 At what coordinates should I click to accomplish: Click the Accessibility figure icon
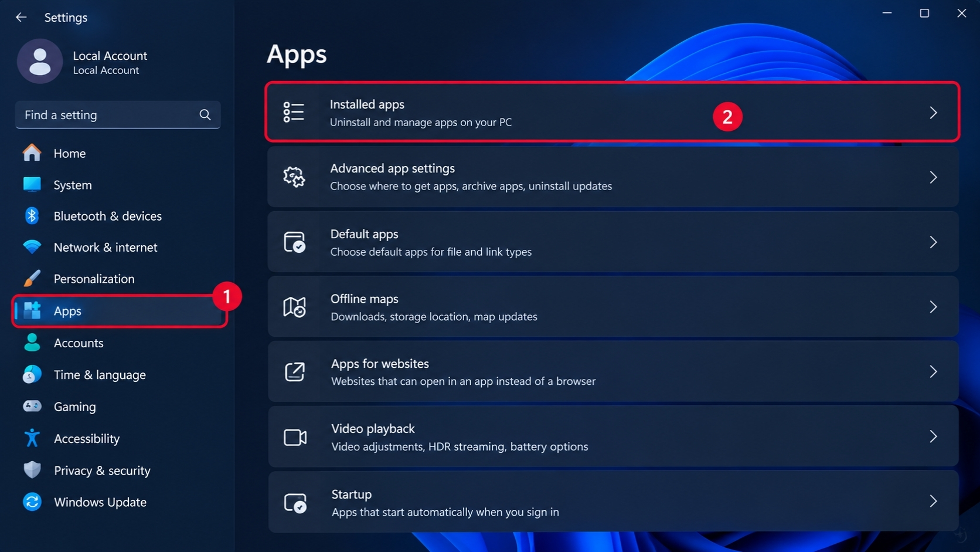tap(32, 438)
